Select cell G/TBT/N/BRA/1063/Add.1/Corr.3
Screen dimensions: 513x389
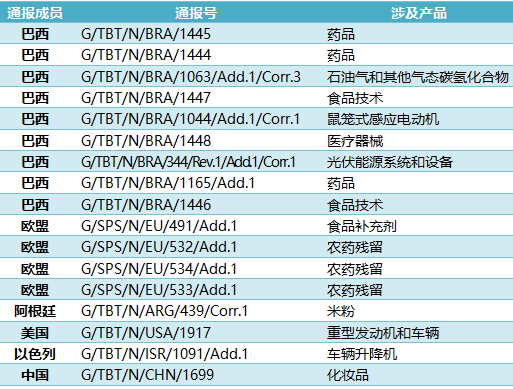(x=191, y=77)
